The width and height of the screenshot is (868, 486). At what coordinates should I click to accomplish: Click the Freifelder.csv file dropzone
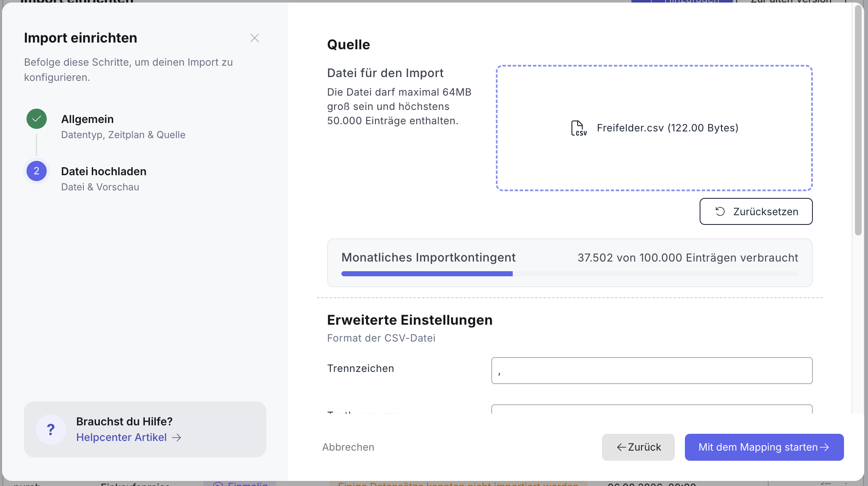654,128
